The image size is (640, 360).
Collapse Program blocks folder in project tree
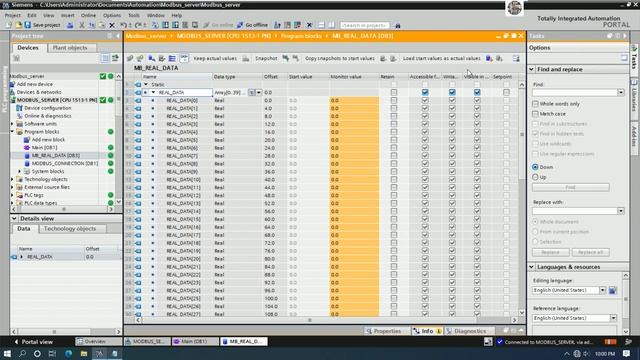pyautogui.click(x=12, y=131)
